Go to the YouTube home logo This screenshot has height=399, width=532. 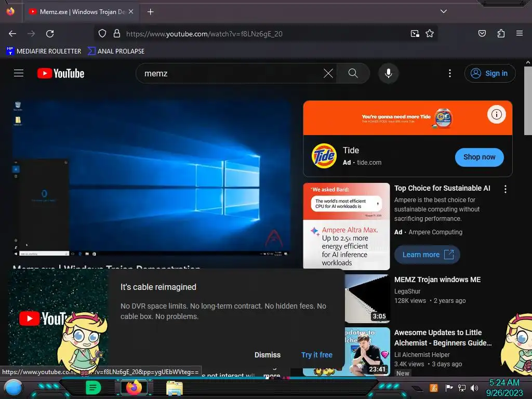(61, 73)
